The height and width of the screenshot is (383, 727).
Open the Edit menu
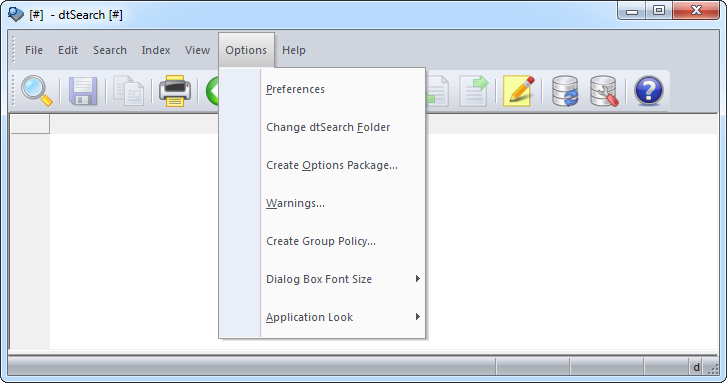click(x=68, y=50)
